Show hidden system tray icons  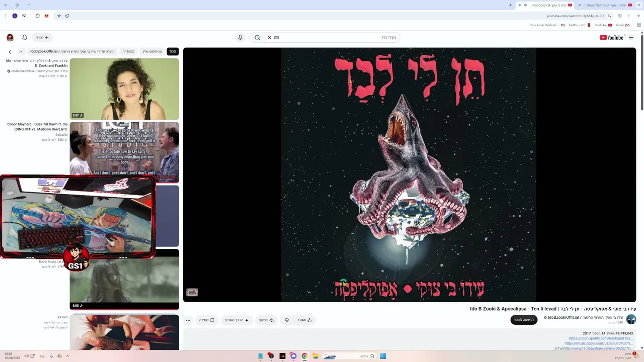[67, 356]
